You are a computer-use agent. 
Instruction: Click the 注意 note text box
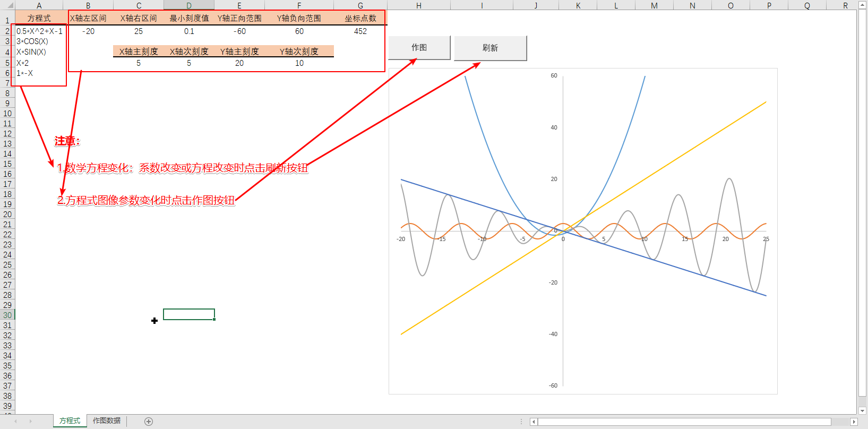[67, 141]
